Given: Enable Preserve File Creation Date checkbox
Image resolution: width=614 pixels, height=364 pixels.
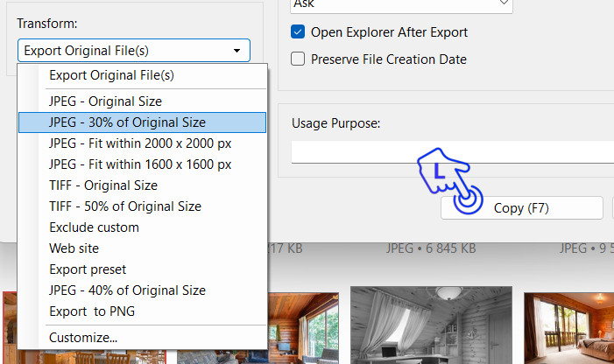Looking at the screenshot, I should [x=298, y=59].
